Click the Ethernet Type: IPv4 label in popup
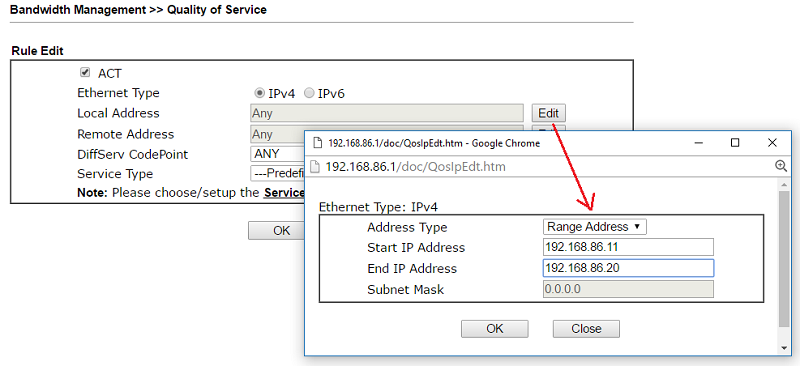Viewport: 800px width, 366px height. pyautogui.click(x=378, y=207)
